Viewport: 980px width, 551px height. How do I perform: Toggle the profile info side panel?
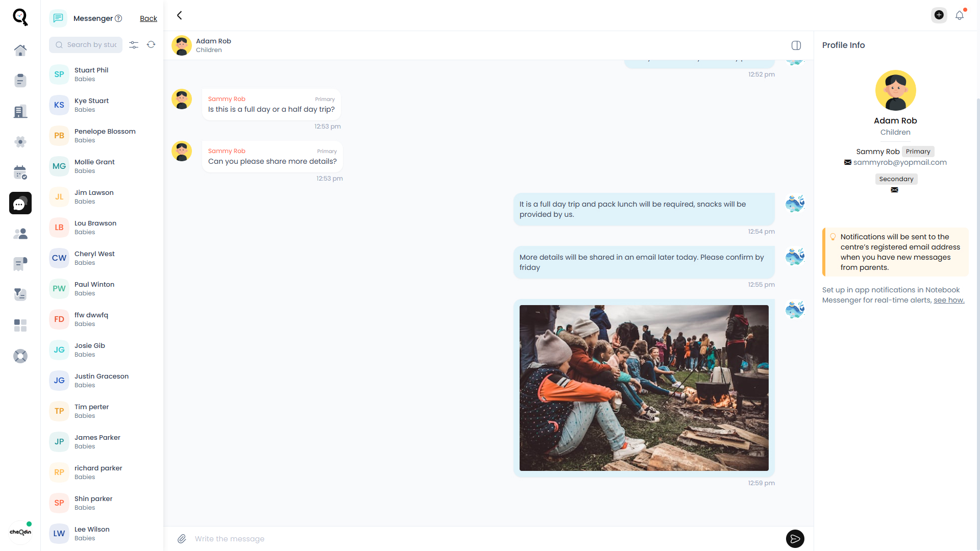tap(796, 45)
